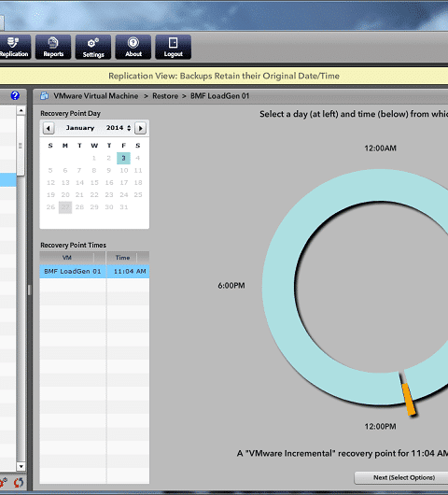
Task: Select the BMF LoadGen 01 11:04 AM row
Action: pyautogui.click(x=94, y=272)
